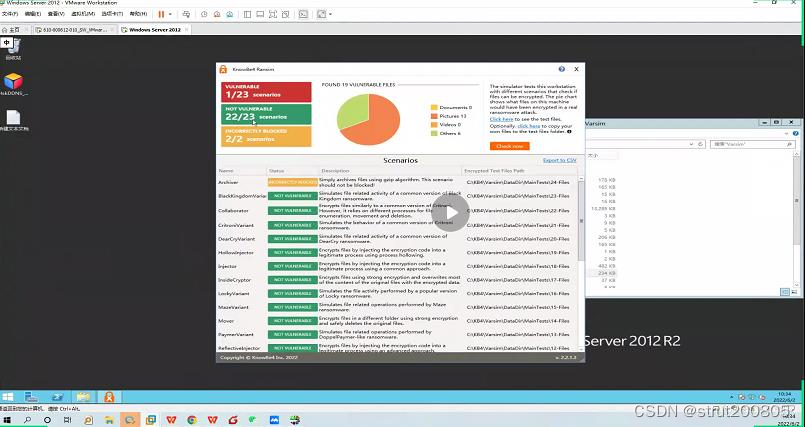Open the Recycle Bin desktop icon
This screenshot has width=805, height=427.
click(12, 46)
